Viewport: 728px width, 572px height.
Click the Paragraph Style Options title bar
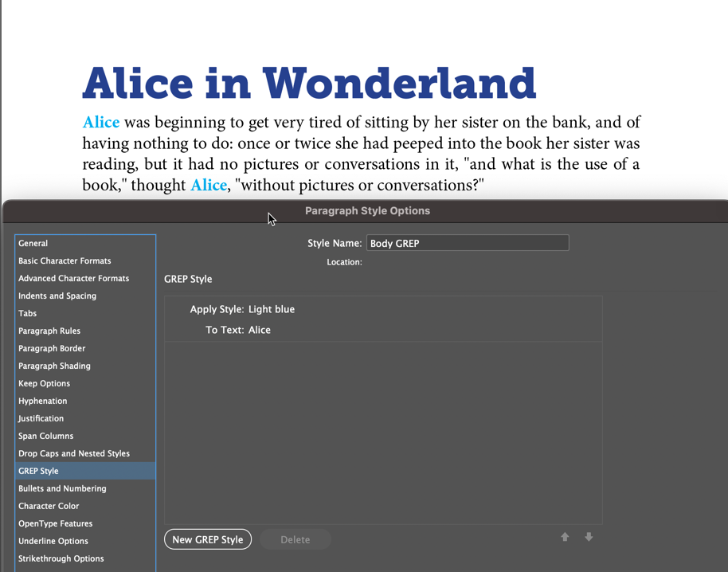(366, 211)
